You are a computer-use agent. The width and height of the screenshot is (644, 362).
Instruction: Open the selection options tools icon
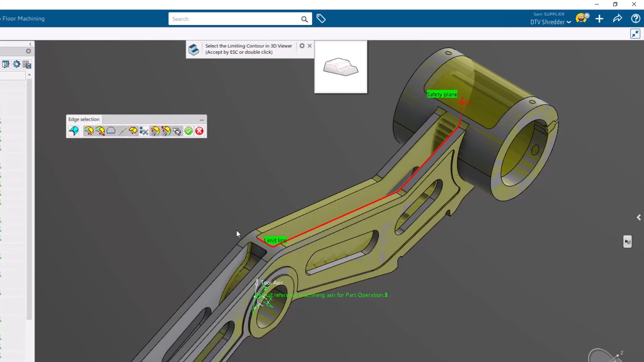144,131
